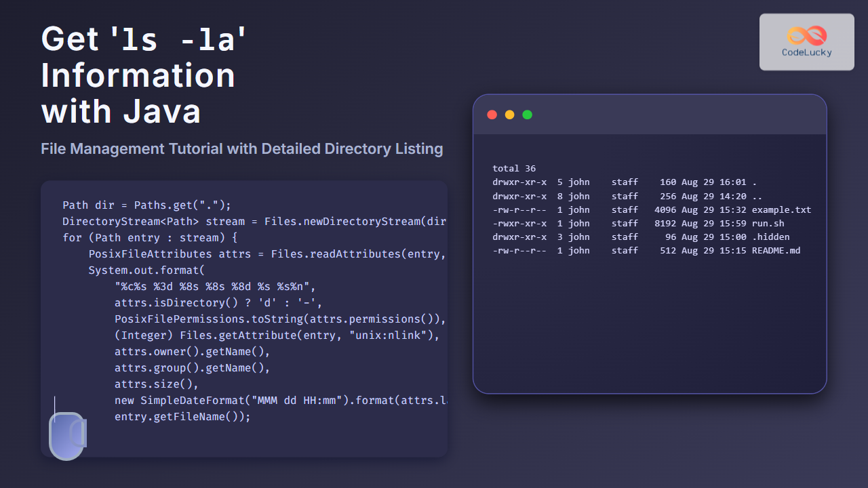Viewport: 868px width, 488px height.
Task: Click the CodeLucky brand name text
Action: (806, 52)
